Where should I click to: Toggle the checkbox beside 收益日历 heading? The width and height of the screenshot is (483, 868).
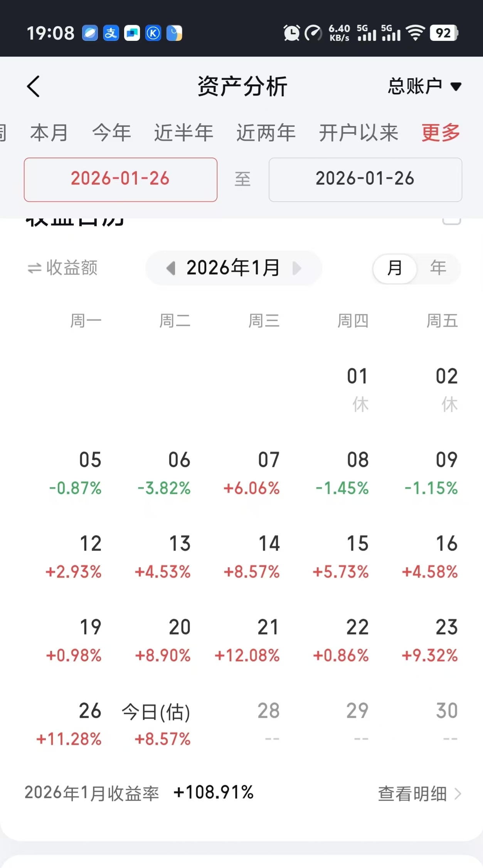click(451, 221)
